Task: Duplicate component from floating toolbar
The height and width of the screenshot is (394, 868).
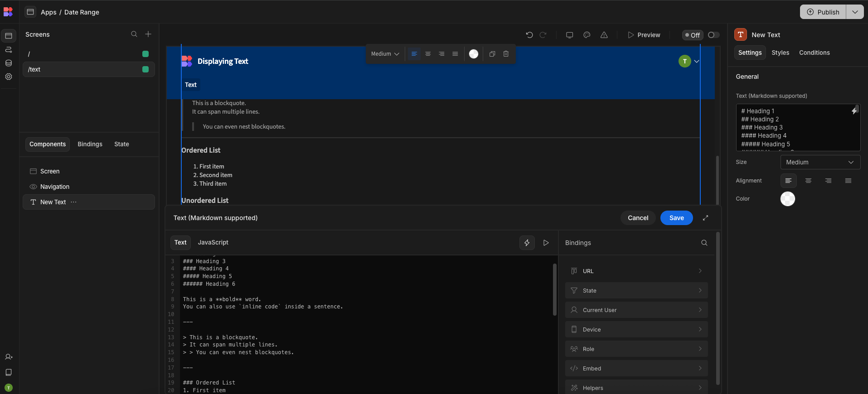Action: click(x=492, y=54)
